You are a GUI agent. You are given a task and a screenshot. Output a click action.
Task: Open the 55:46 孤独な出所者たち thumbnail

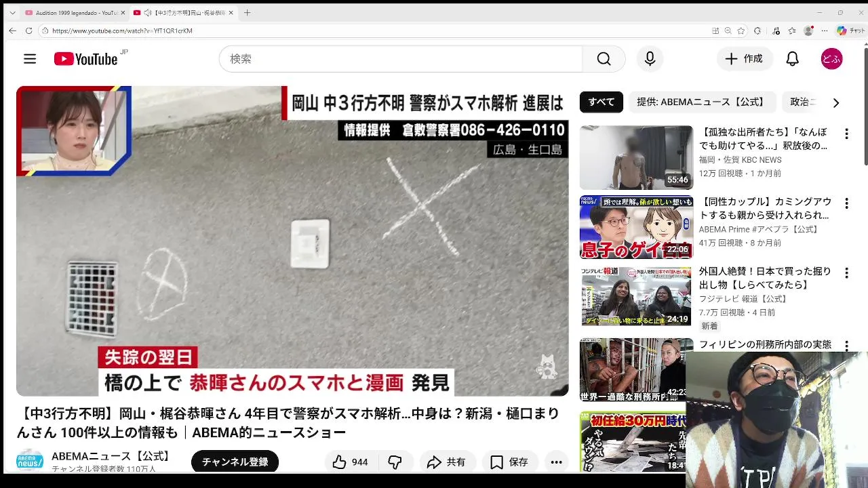pos(636,157)
